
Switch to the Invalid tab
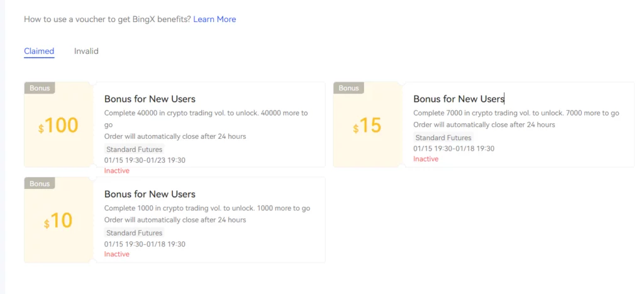click(86, 51)
